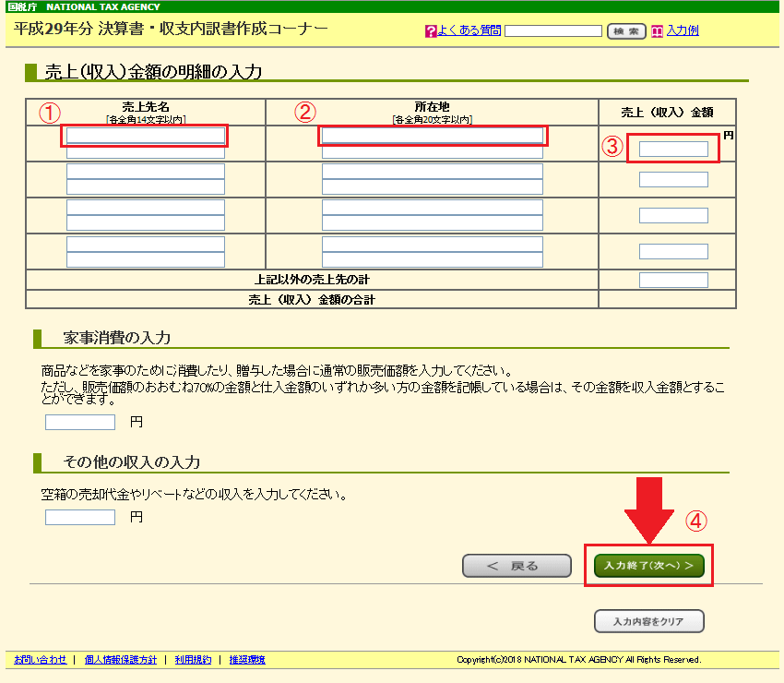This screenshot has height=683, width=784.
Task: Click the green 入力終了(次へ) button
Action: point(649,566)
